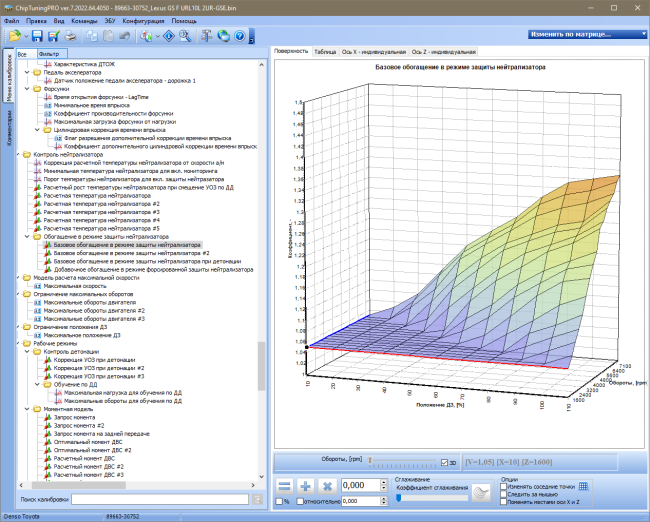
Task: Collapse the 'Форсунки' tree folder
Action: tap(27, 89)
